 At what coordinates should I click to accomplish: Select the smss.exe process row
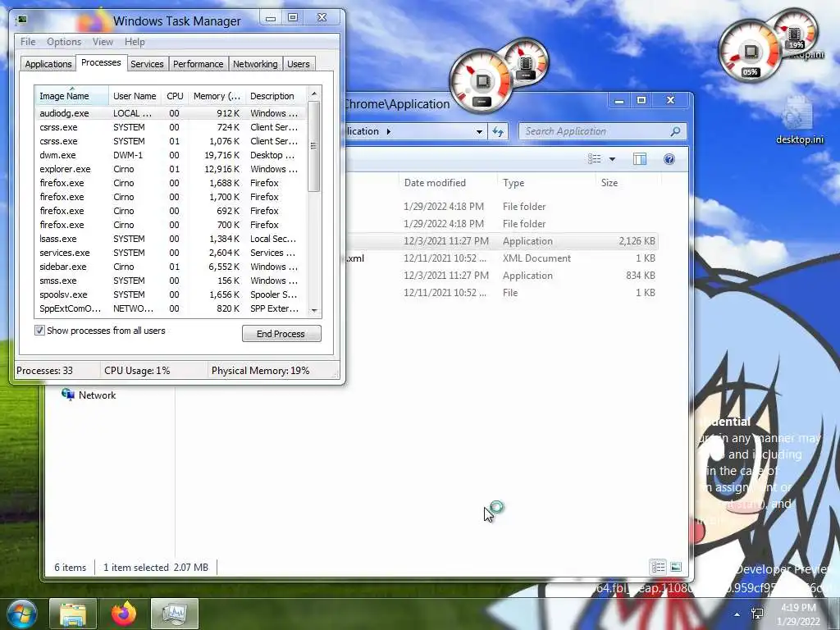pyautogui.click(x=171, y=281)
